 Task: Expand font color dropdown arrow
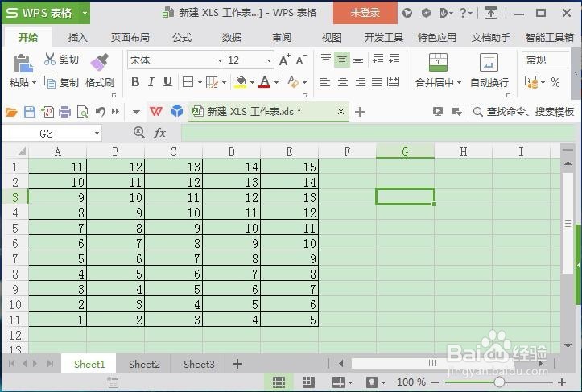pos(277,82)
